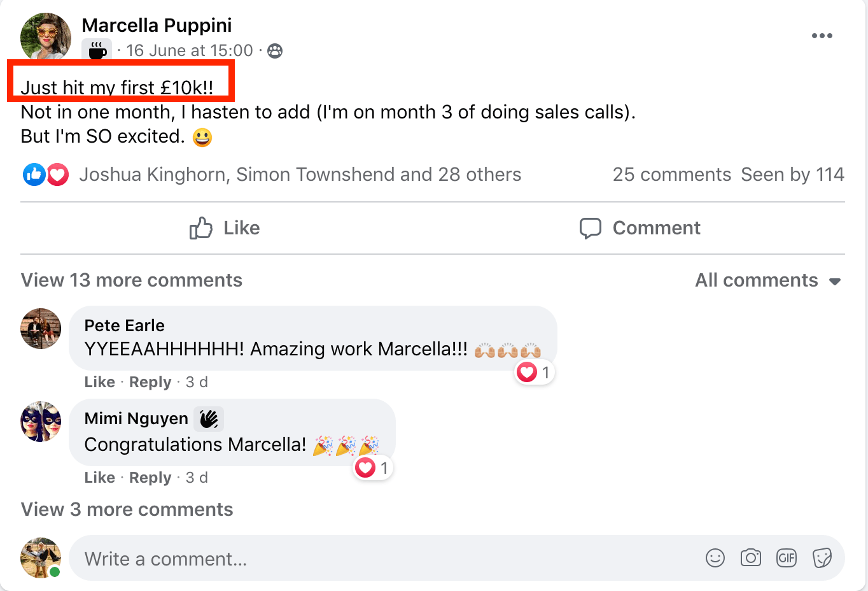Expand View 3 more comments
Image resolution: width=868 pixels, height=591 pixels.
click(x=127, y=509)
